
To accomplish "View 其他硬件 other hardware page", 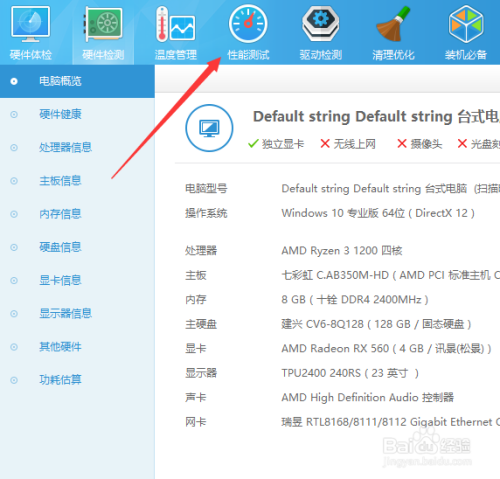I will 60,347.
